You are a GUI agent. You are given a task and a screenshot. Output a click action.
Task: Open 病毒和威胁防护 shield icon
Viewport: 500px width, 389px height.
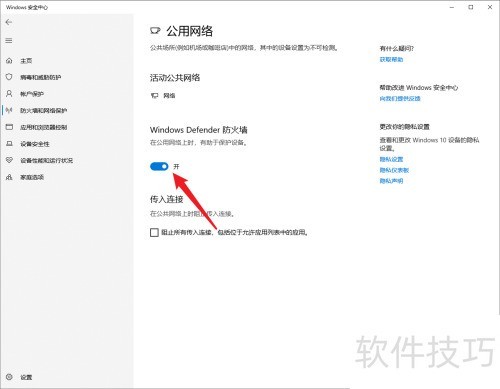point(9,77)
